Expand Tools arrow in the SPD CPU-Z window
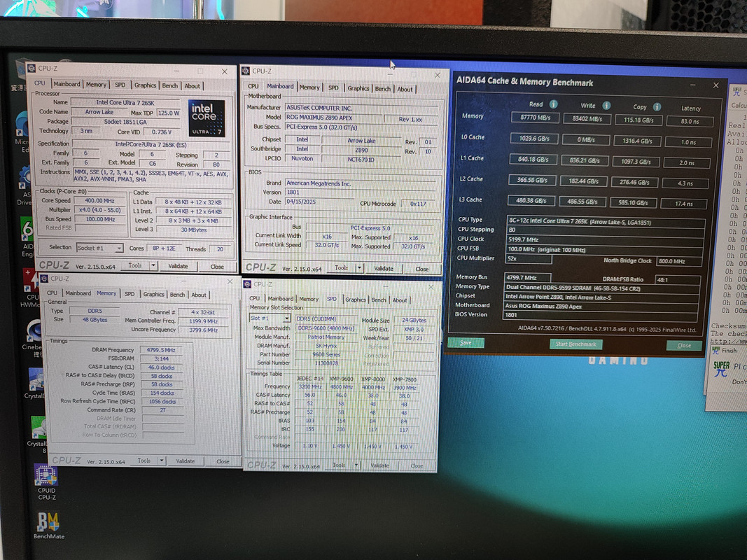The height and width of the screenshot is (560, 747). (x=356, y=465)
